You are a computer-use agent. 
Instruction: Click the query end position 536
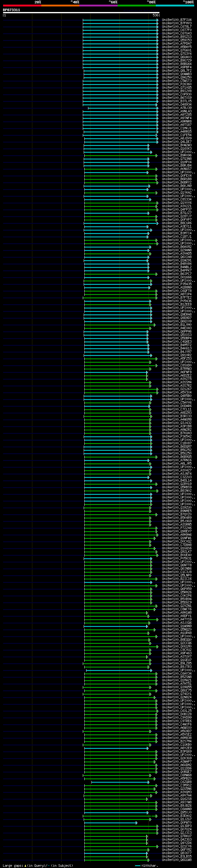point(155,15)
